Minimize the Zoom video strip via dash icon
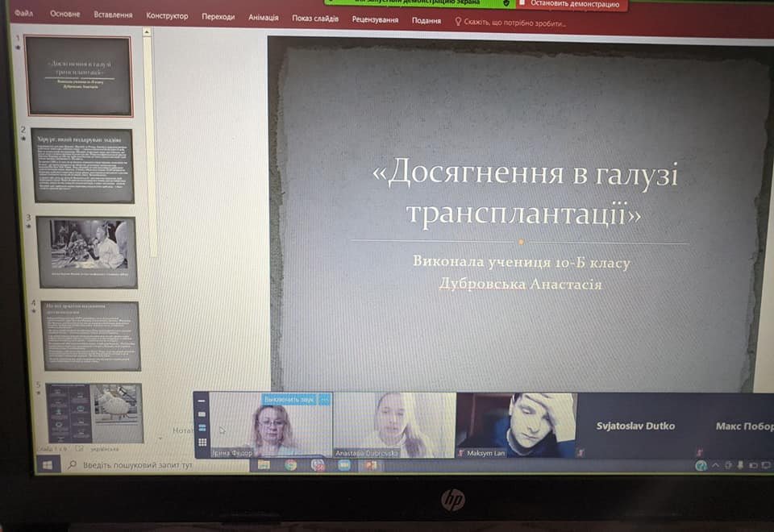 click(201, 401)
